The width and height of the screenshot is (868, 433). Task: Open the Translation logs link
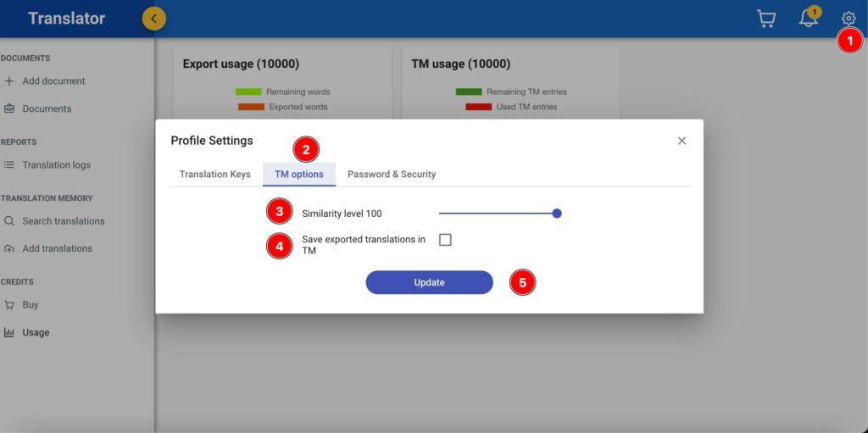(56, 165)
